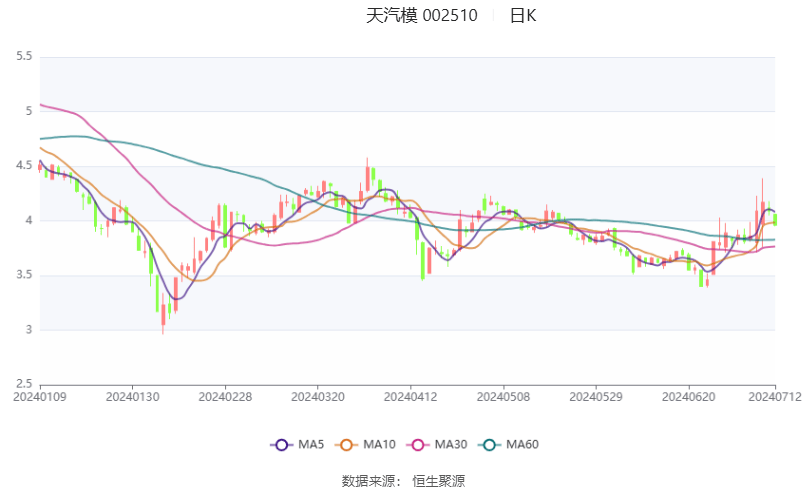807x491 pixels.
Task: Toggle the MA5 legend circle marker
Action: 282,445
